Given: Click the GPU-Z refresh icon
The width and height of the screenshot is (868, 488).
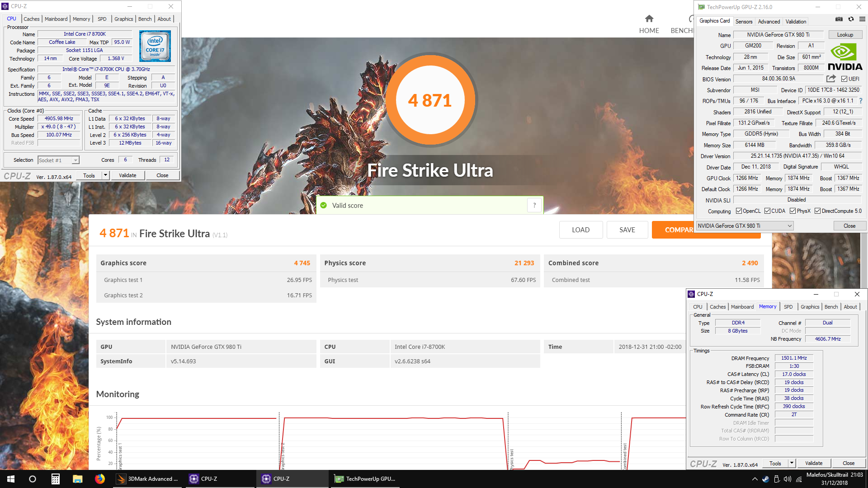Looking at the screenshot, I should pos(851,19).
